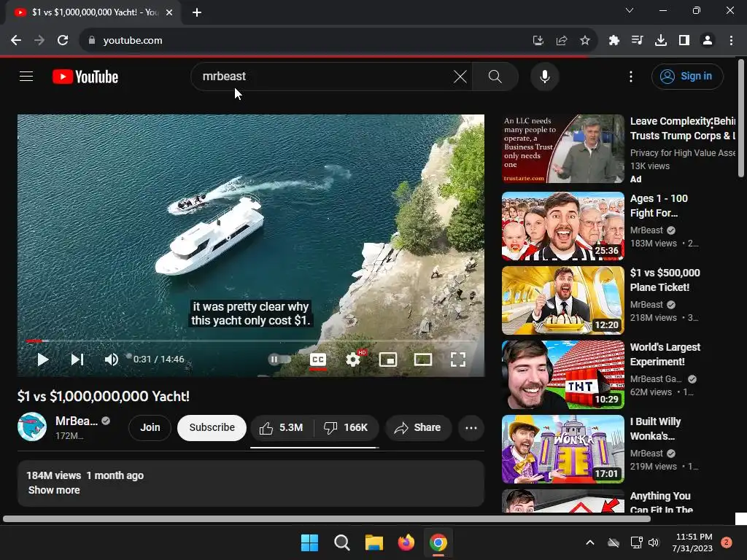This screenshot has width=747, height=560.
Task: Open the Windows Start menu
Action: [x=309, y=542]
